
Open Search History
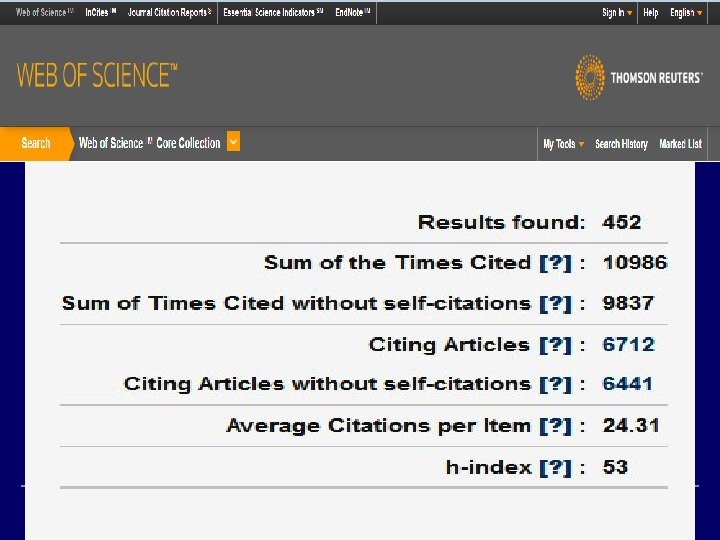[x=621, y=144]
